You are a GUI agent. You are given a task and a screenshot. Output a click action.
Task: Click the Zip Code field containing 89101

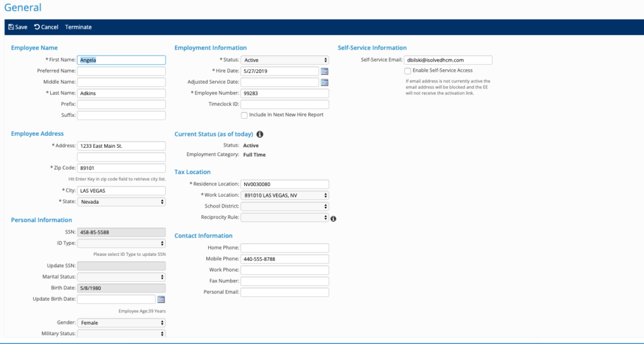coord(121,168)
